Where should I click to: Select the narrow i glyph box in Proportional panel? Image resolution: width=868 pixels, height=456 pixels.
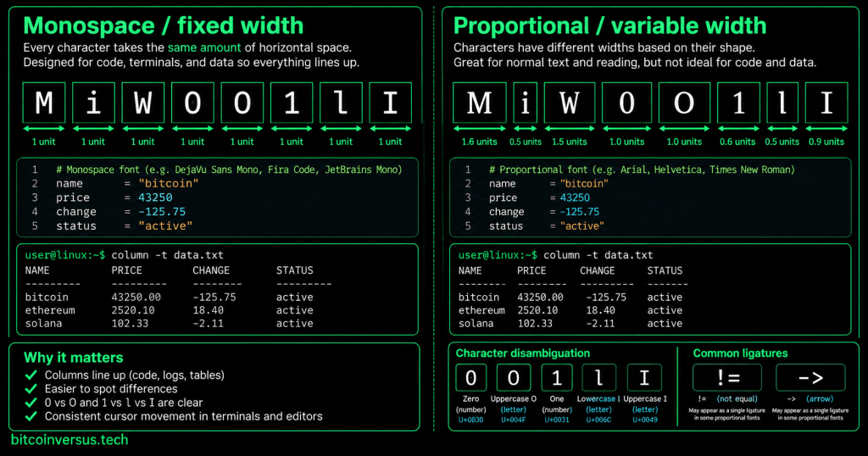(526, 103)
